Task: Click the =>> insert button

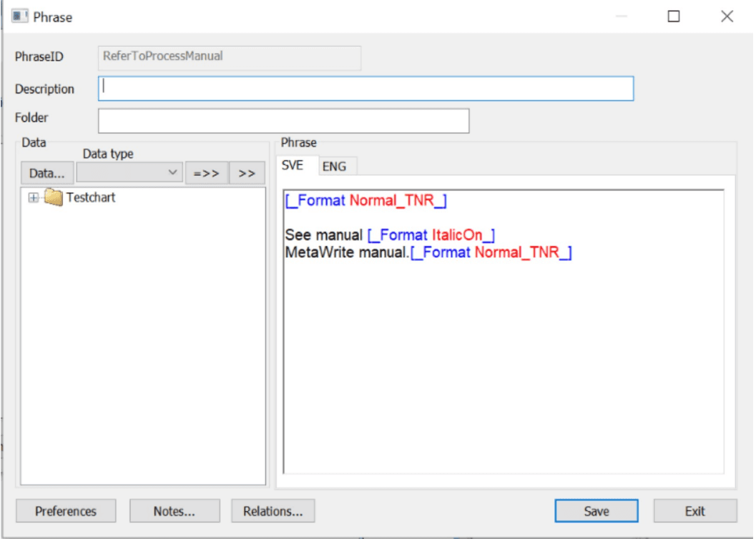Action: (x=206, y=173)
